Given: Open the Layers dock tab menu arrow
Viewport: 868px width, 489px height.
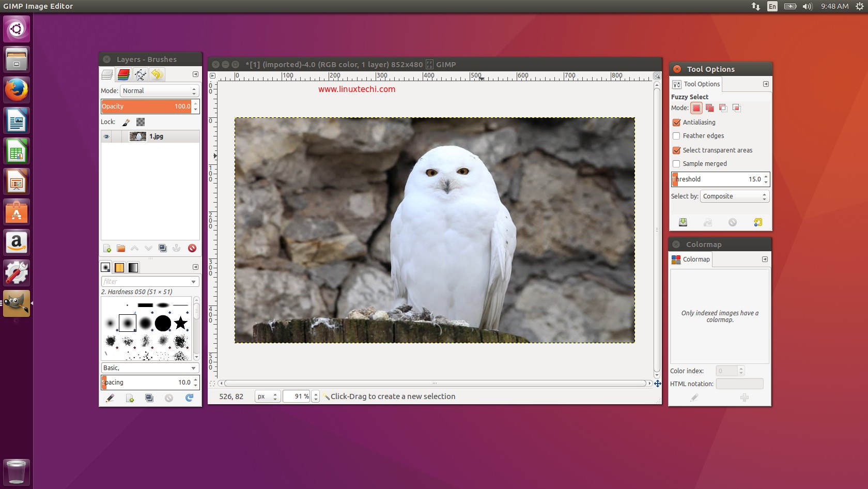Looking at the screenshot, I should [x=195, y=74].
